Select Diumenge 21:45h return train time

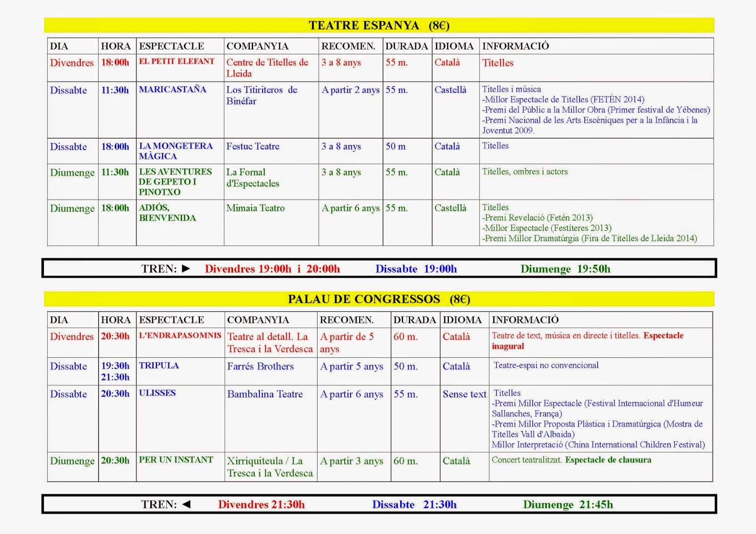tap(568, 504)
